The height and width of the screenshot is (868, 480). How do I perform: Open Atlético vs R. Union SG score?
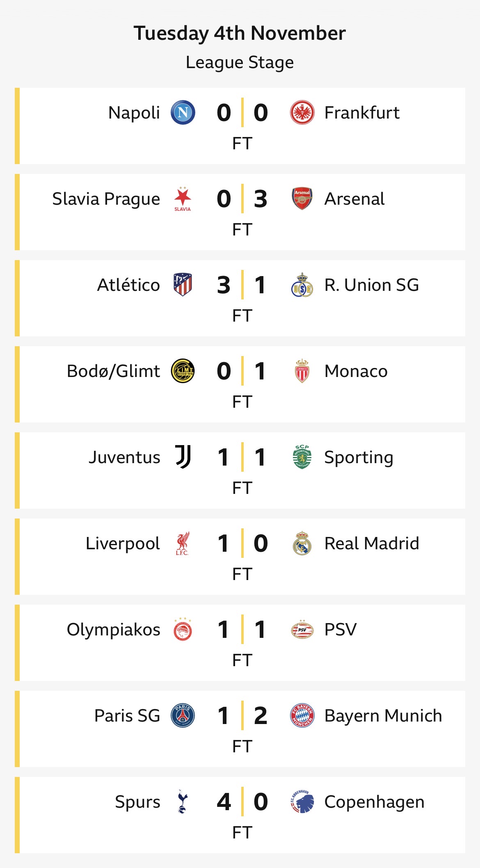(242, 285)
